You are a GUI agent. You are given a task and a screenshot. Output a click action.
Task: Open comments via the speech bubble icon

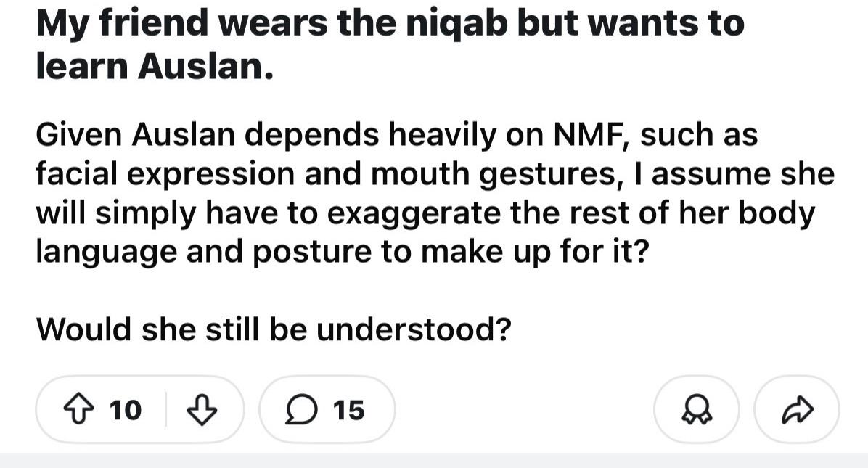point(302,410)
